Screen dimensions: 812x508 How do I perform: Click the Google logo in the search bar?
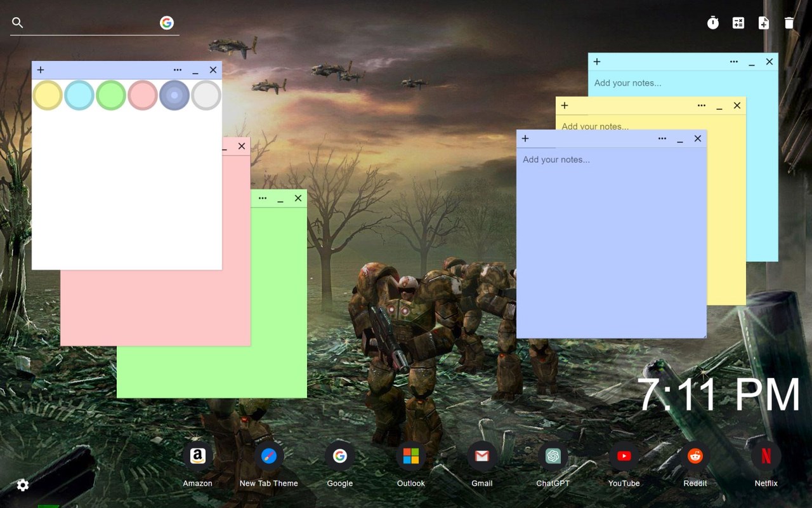(x=167, y=23)
